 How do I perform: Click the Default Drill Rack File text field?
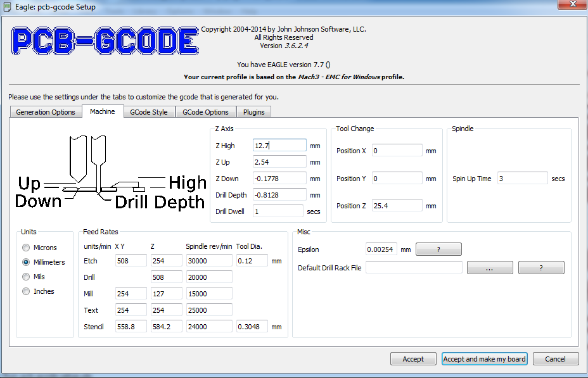(414, 267)
